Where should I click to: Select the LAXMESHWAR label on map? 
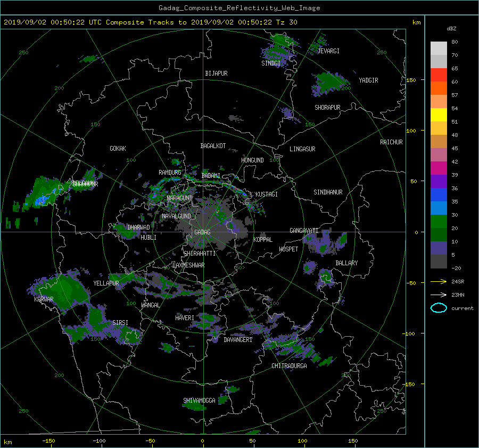point(188,265)
